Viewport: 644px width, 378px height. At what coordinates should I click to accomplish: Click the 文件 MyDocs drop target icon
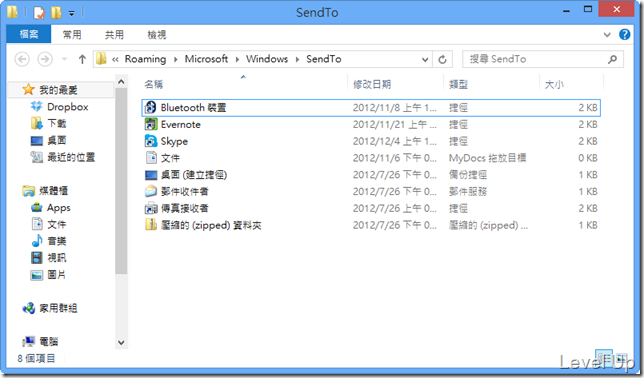tap(151, 158)
